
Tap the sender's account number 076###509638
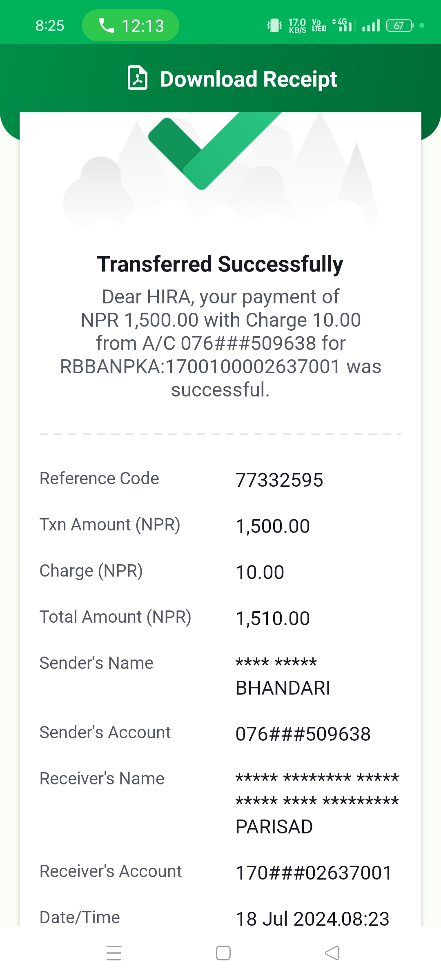(303, 734)
